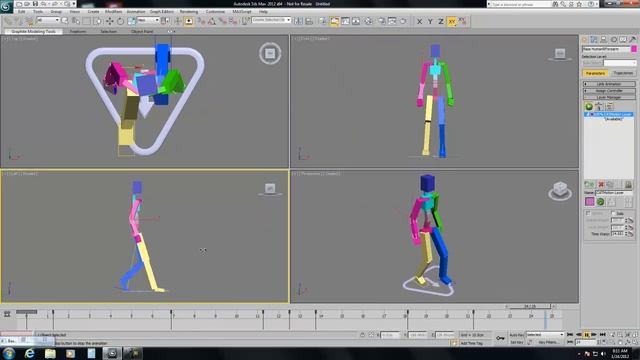Viewport: 640px width, 360px height.
Task: Jump to the animation start frame
Action: coord(570,335)
